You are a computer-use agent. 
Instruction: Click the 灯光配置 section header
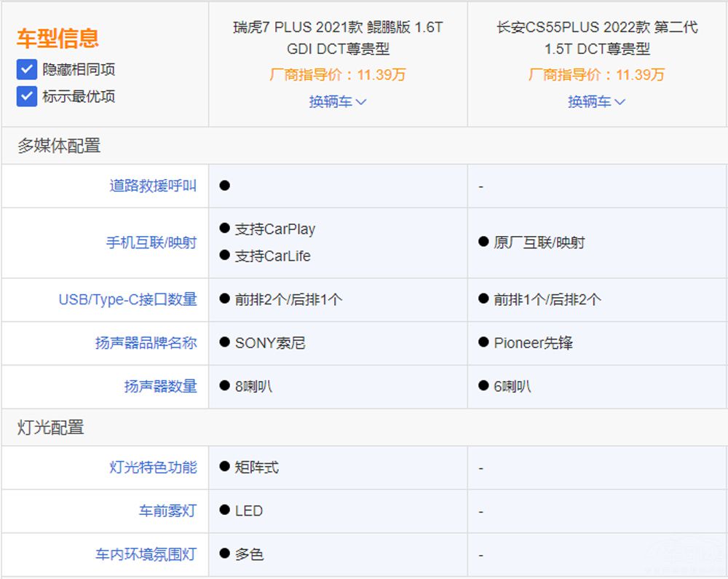click(x=51, y=428)
